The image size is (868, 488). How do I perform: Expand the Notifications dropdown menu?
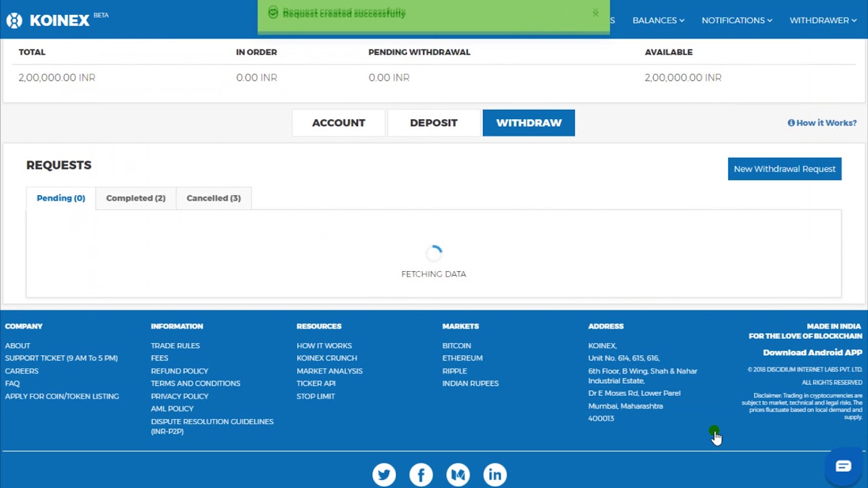[737, 20]
